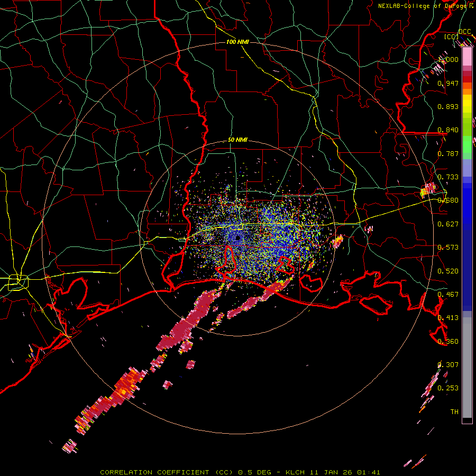Pick the red color bar segment

[467, 79]
